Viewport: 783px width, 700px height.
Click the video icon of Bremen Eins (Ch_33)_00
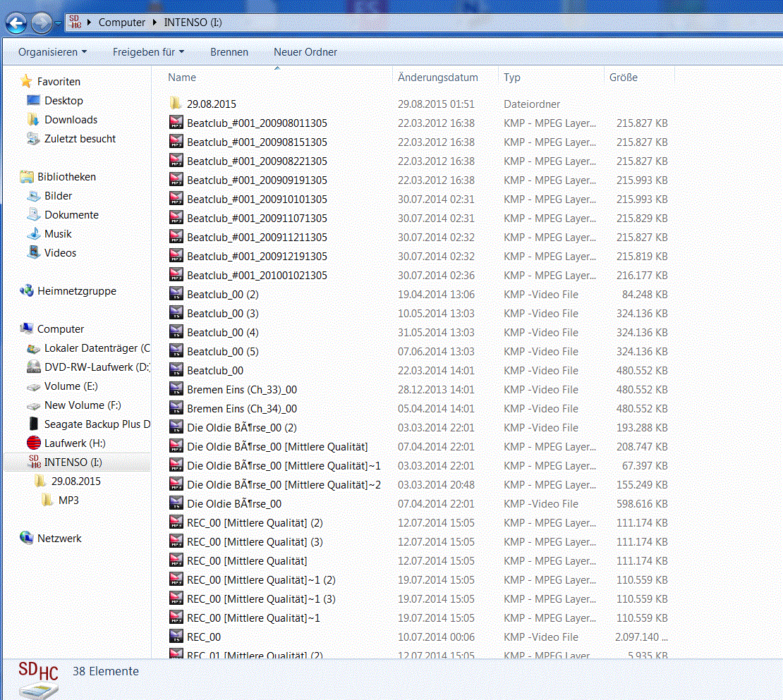coord(176,389)
